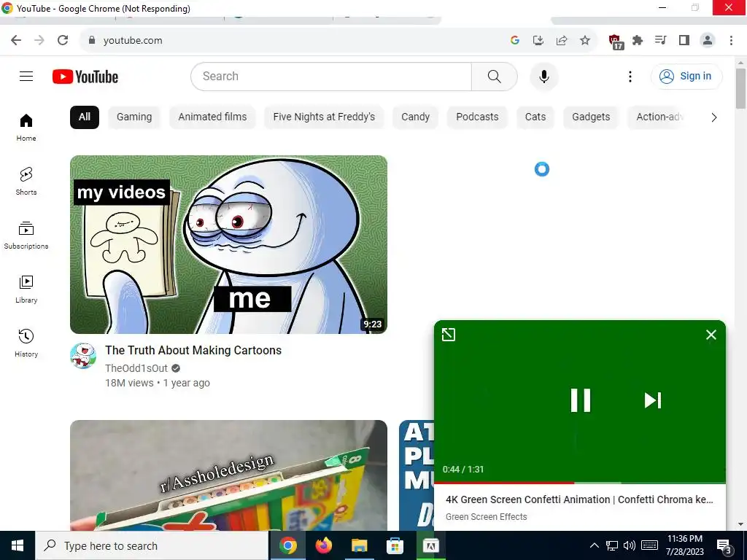
Task: Open the Chrome profile avatar
Action: coord(708,41)
